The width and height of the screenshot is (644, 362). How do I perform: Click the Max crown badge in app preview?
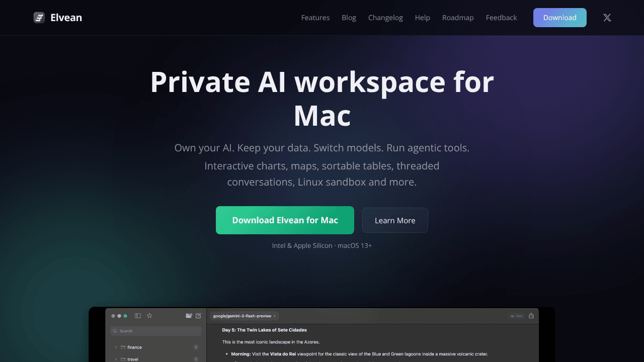(517, 316)
